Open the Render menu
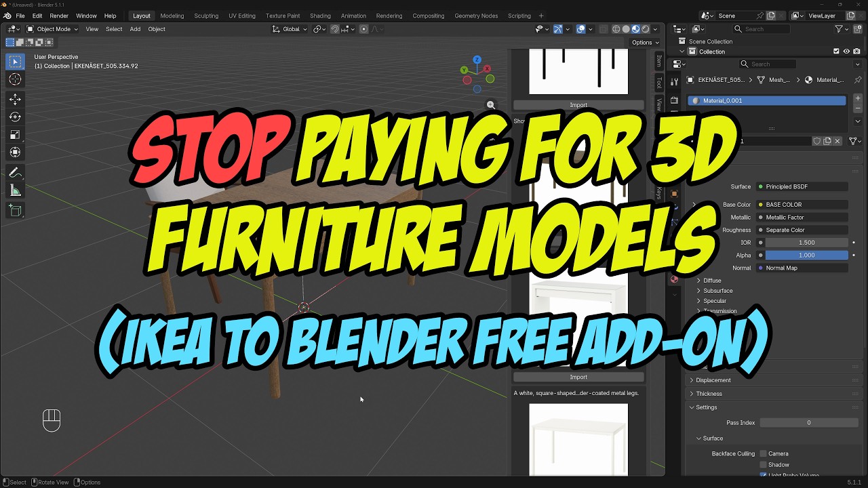 59,16
